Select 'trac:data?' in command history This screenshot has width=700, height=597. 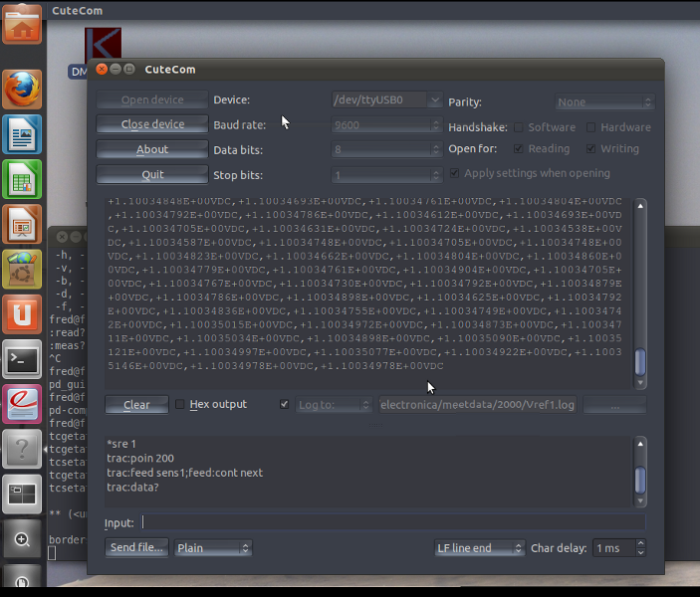[x=132, y=487]
